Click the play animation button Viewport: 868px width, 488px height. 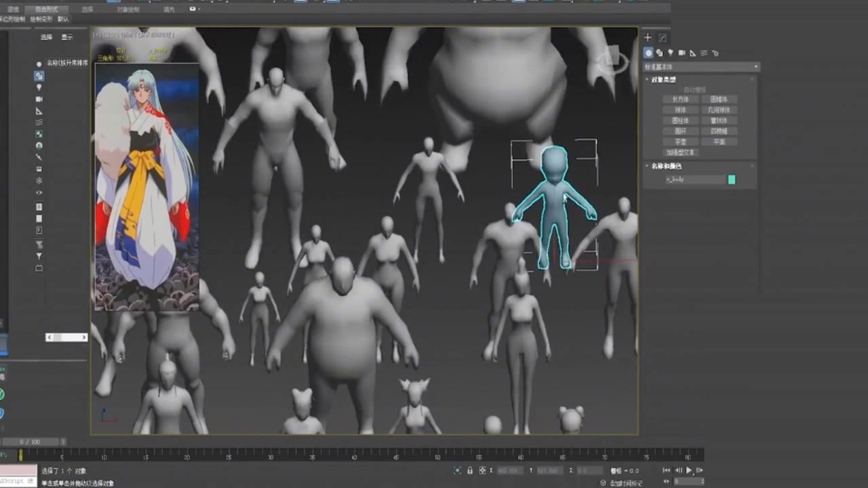(x=689, y=470)
